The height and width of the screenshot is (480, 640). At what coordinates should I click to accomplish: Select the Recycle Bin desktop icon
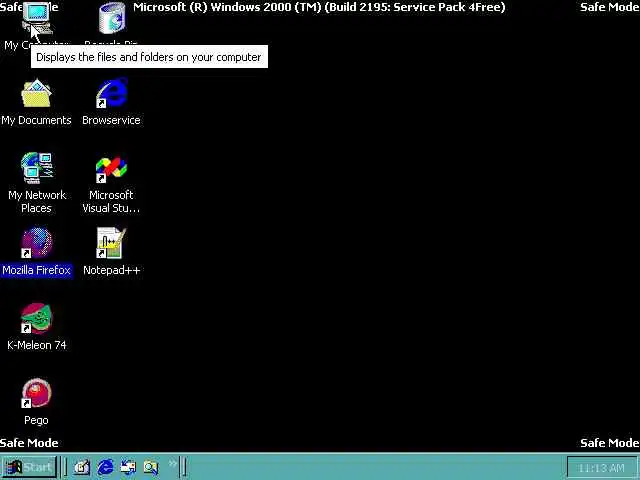[111, 18]
